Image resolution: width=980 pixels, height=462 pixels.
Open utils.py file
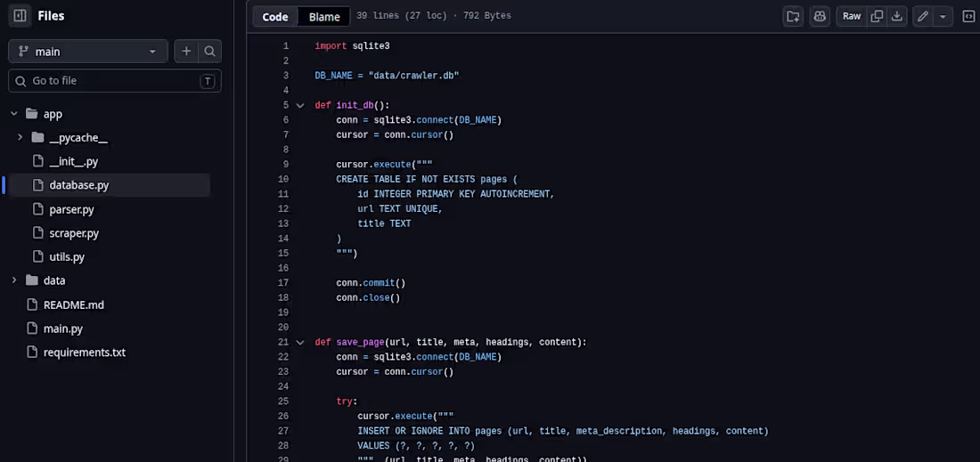point(67,257)
